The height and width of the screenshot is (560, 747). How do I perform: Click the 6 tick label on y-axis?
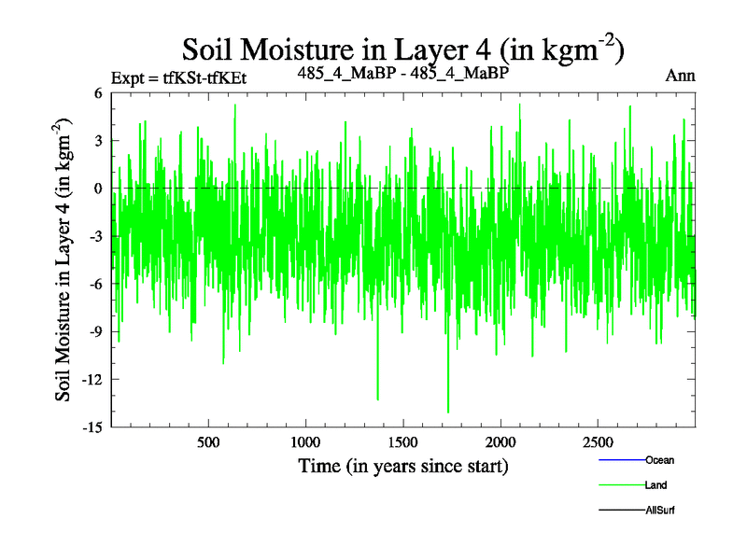[x=97, y=93]
